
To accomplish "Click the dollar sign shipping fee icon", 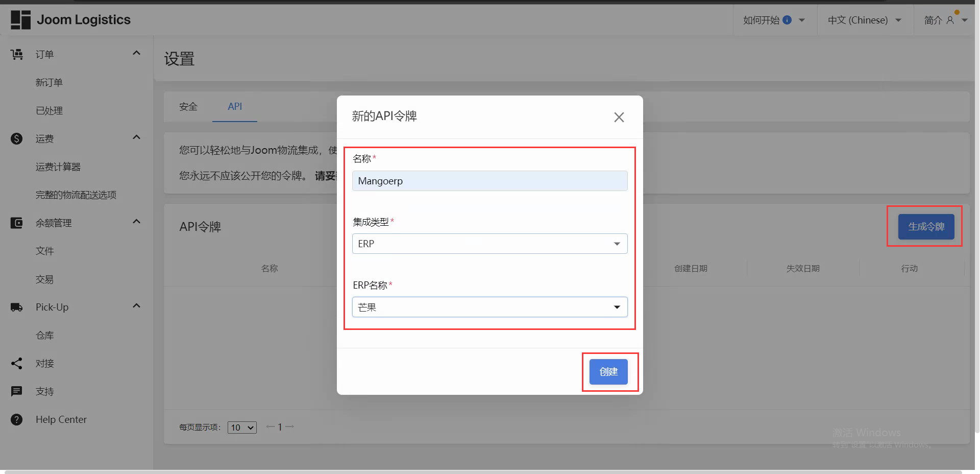I will click(x=17, y=138).
